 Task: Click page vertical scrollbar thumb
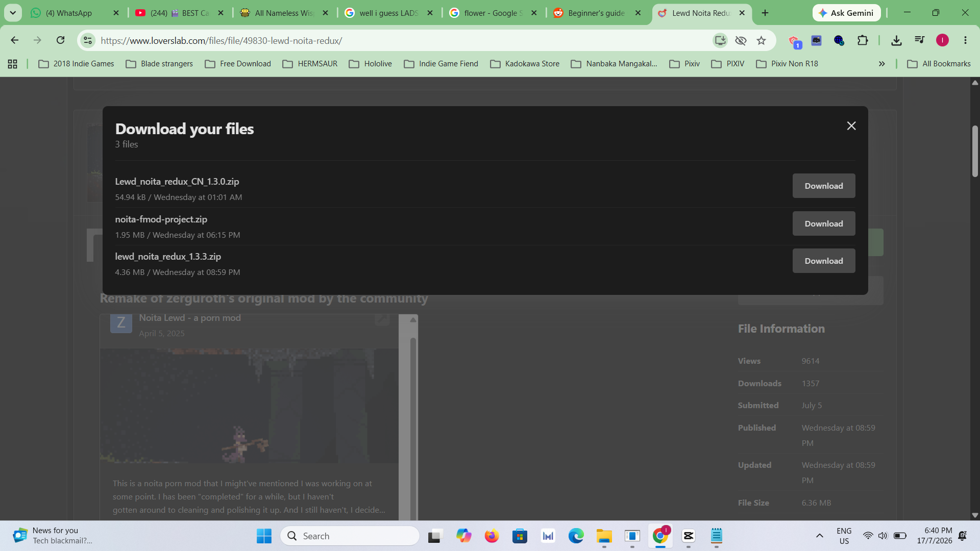point(975,151)
